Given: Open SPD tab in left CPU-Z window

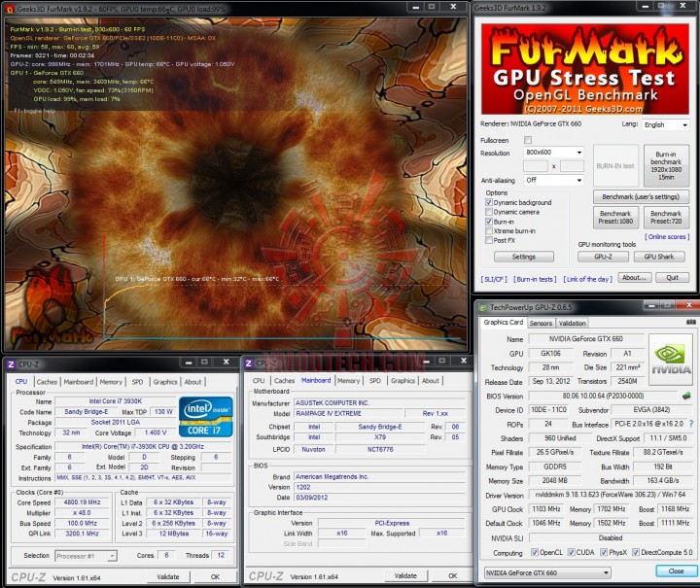Looking at the screenshot, I should (x=137, y=382).
